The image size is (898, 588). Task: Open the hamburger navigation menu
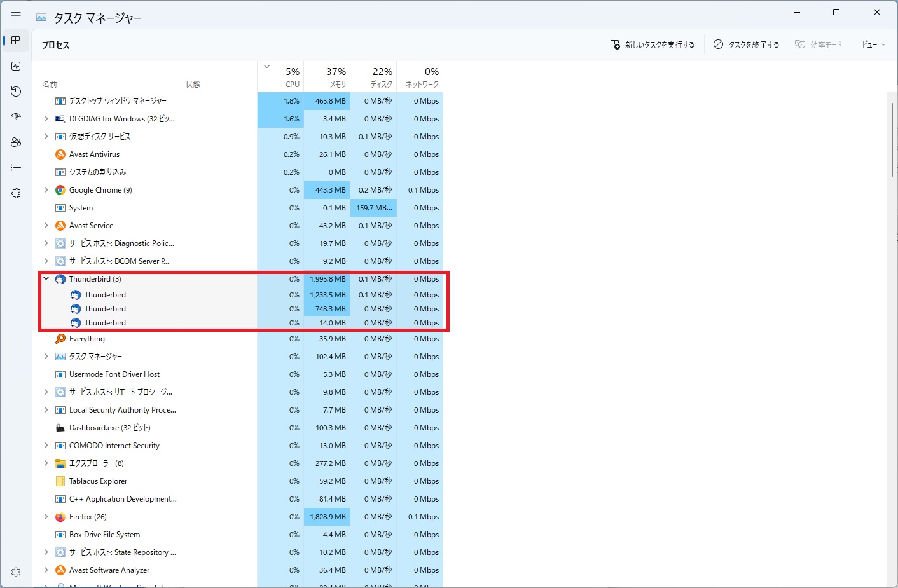tap(16, 15)
